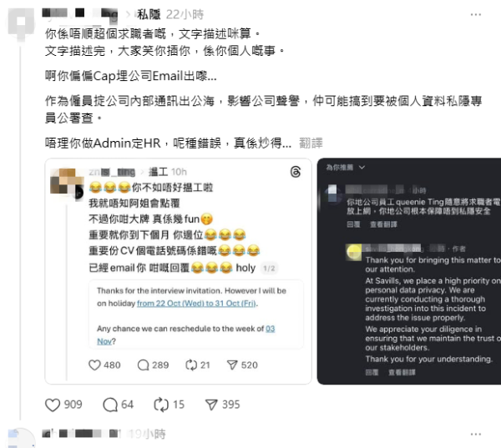
Task: Open the more options menu of top post
Action: pyautogui.click(x=476, y=15)
